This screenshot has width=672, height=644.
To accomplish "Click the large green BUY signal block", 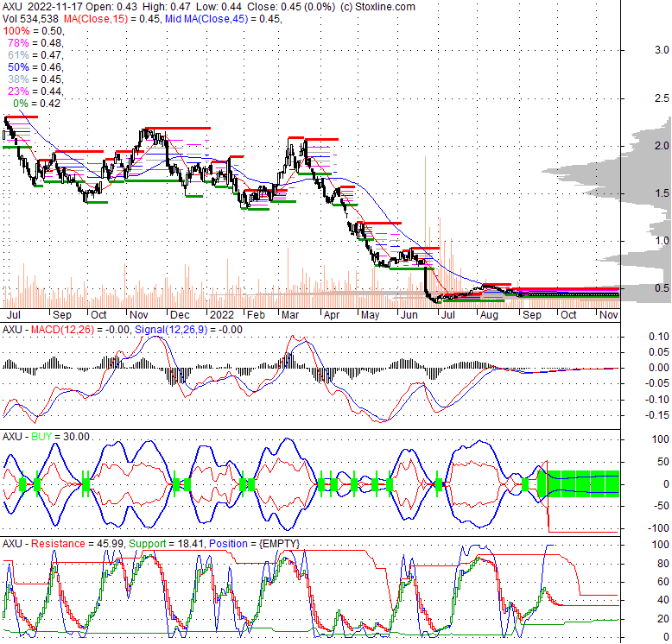I will (x=578, y=483).
